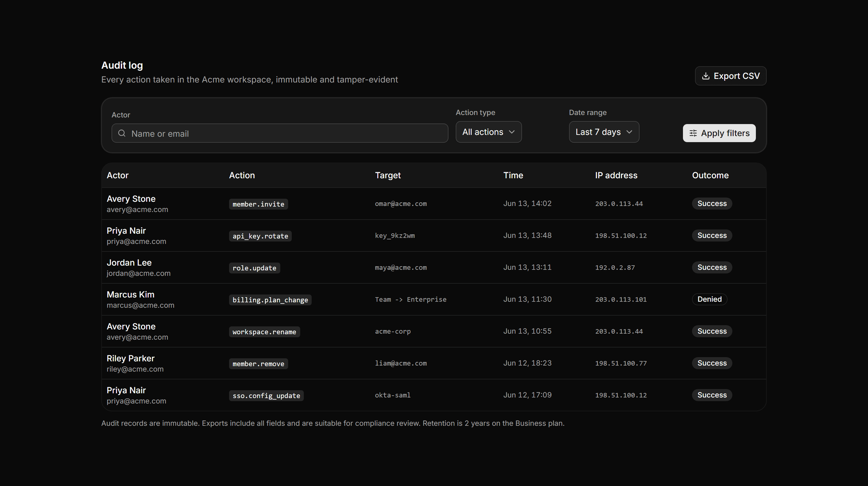Select the api_key.rotate action tag
Image resolution: width=868 pixels, height=486 pixels.
(260, 236)
